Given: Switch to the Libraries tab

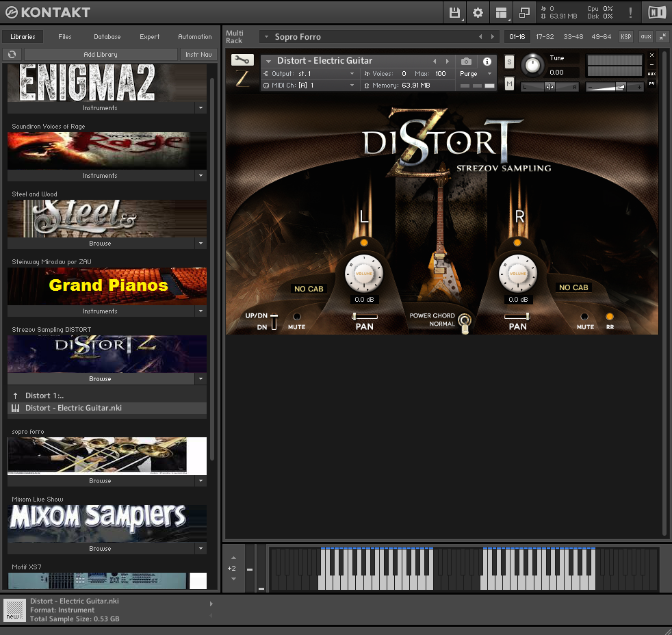Looking at the screenshot, I should [23, 37].
